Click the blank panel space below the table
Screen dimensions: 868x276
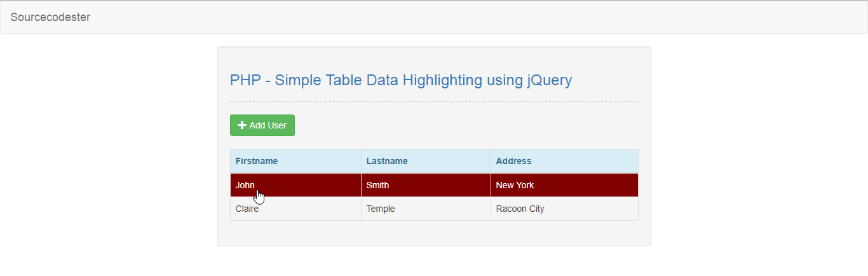pos(434,233)
